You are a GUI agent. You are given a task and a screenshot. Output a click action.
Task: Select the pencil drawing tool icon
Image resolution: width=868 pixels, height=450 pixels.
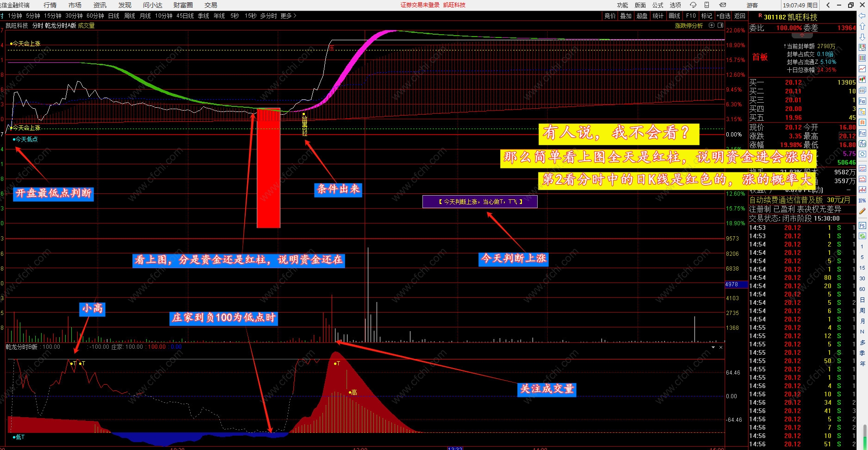(862, 211)
